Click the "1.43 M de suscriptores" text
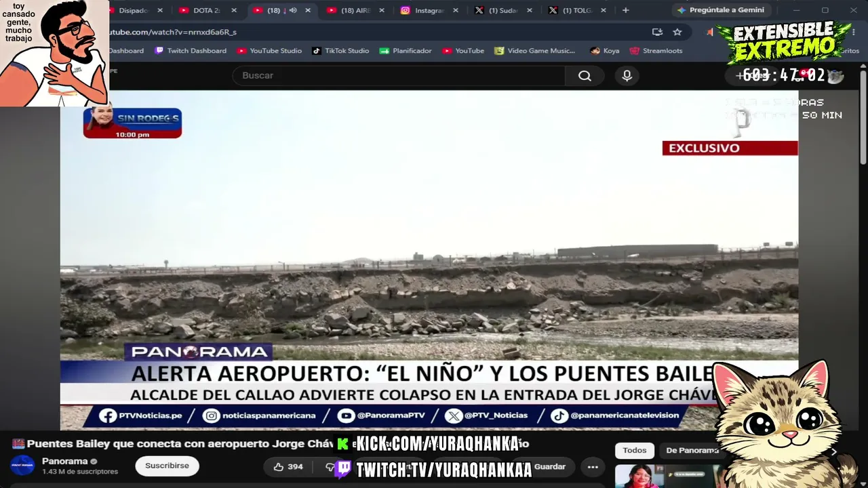This screenshot has width=868, height=488. (80, 472)
